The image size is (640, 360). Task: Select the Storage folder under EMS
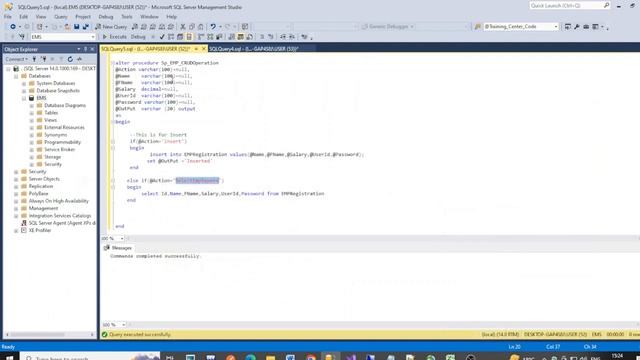(53, 157)
